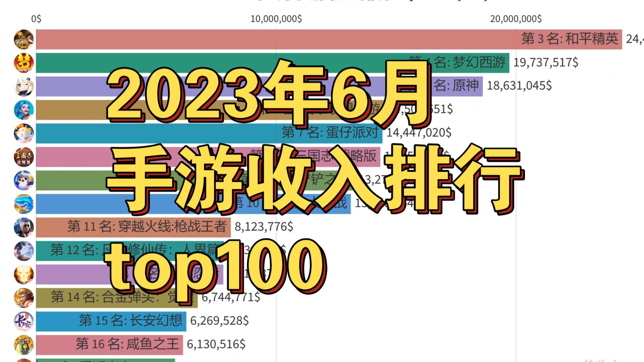644x362 pixels.
Task: Click the label 第 11 名: 穿越火线:枪战王者
Action: click(x=147, y=227)
